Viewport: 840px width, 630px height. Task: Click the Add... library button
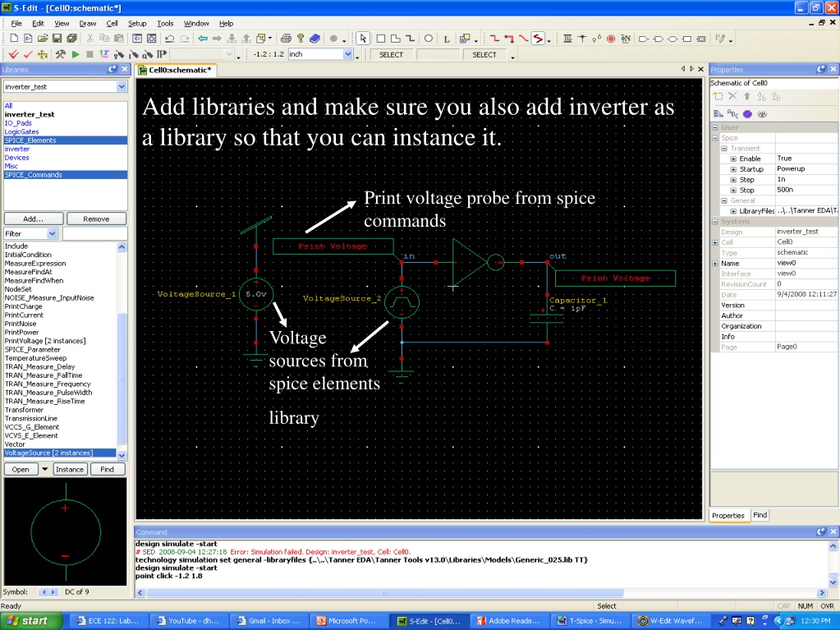pyautogui.click(x=33, y=219)
